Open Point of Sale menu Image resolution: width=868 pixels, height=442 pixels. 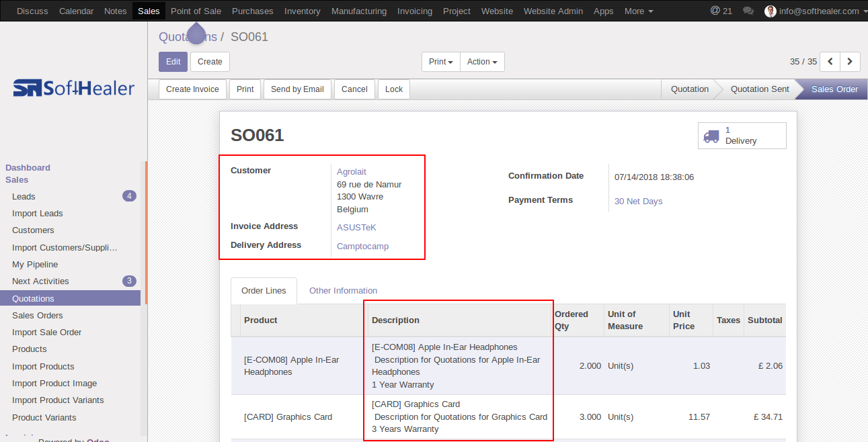click(x=196, y=11)
